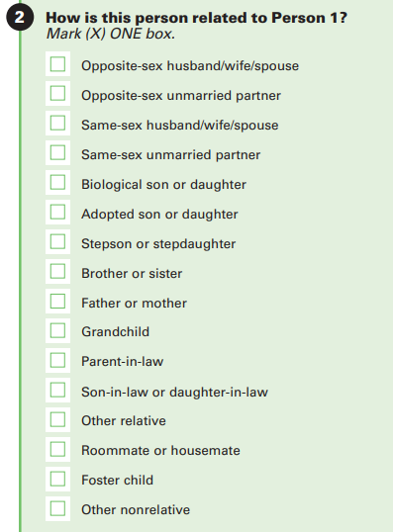Viewport: 393px width, 532px height.
Task: Check the Father or mother box
Action: tap(57, 301)
